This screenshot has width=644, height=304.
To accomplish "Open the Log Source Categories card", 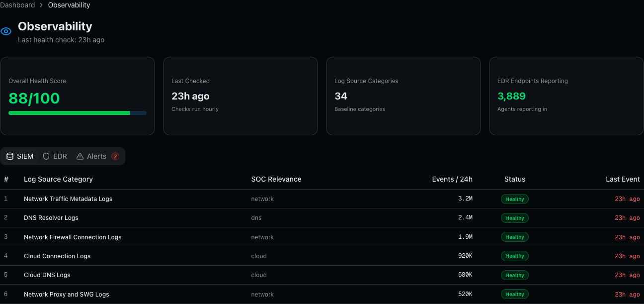I will 403,96.
